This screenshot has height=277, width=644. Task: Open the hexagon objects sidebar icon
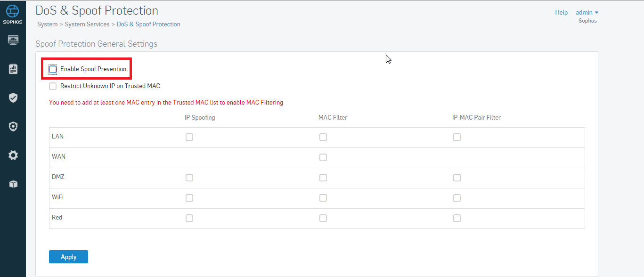pyautogui.click(x=13, y=126)
